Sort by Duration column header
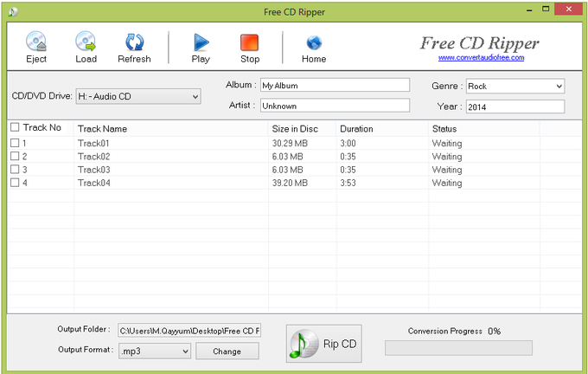Screen dimensions: 588x374 pyautogui.click(x=356, y=129)
